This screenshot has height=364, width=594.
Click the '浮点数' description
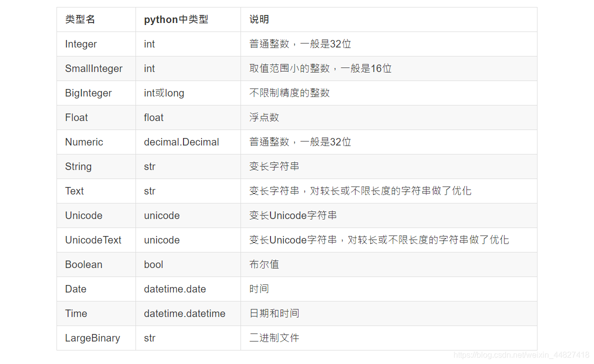[264, 117]
